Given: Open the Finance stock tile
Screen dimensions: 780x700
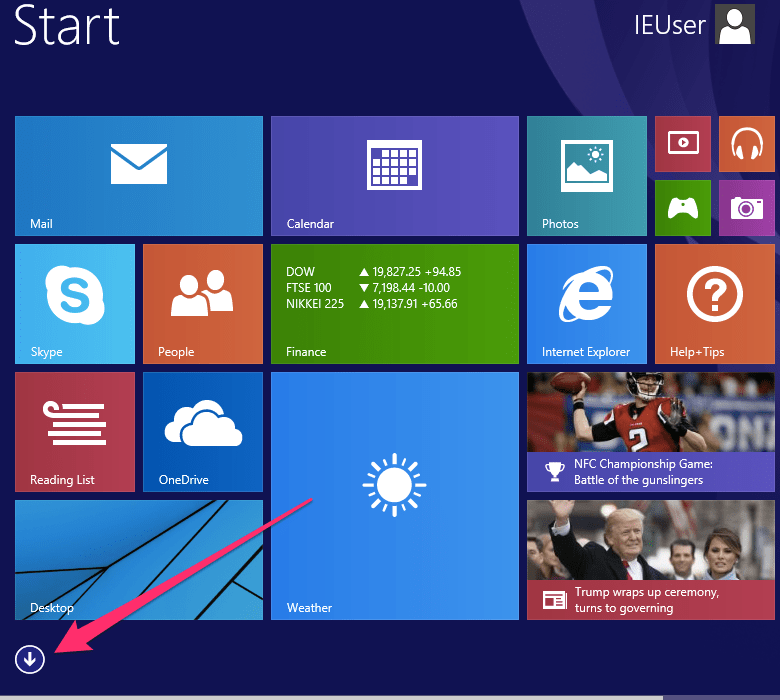Looking at the screenshot, I should pos(394,303).
